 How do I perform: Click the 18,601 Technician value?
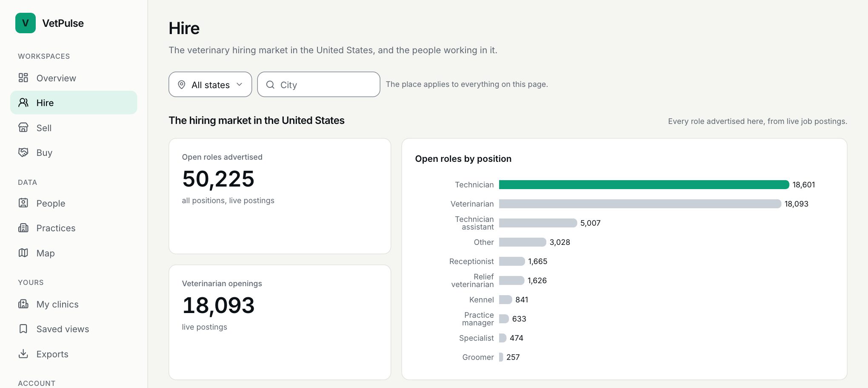point(804,184)
